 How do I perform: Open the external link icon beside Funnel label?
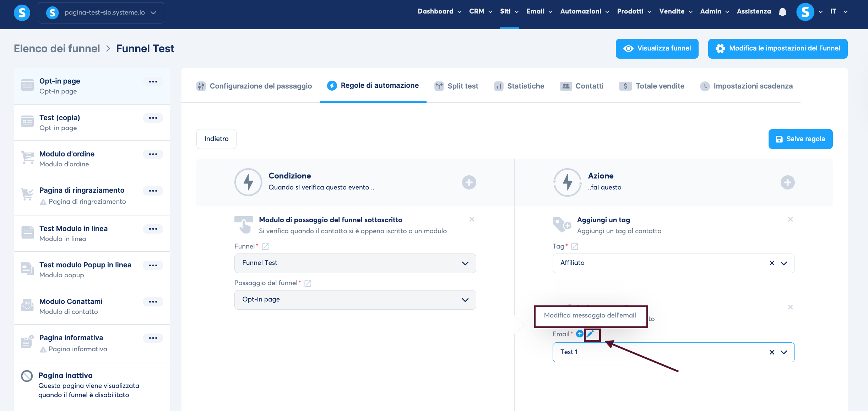coord(265,246)
